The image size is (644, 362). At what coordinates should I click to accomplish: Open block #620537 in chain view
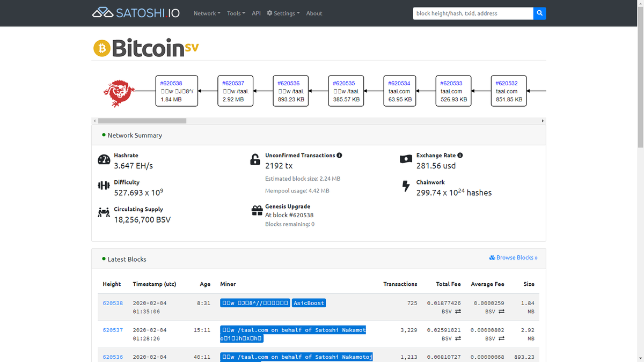click(233, 83)
